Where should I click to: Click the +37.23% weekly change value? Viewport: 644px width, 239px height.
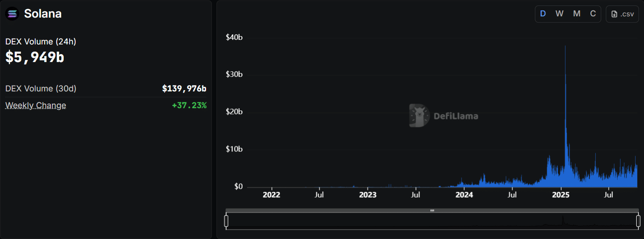point(189,105)
